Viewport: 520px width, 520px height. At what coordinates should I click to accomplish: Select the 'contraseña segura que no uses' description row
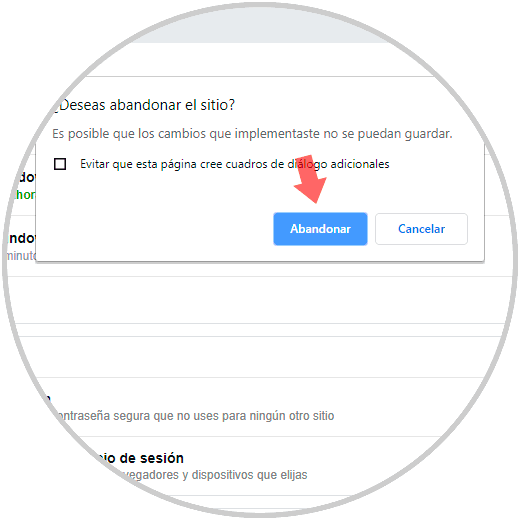(195, 416)
